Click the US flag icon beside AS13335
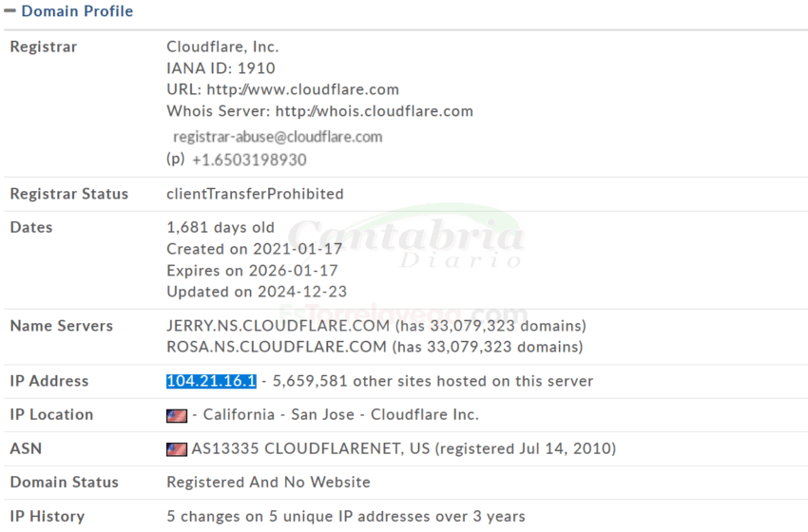The height and width of the screenshot is (532, 808). [x=177, y=449]
